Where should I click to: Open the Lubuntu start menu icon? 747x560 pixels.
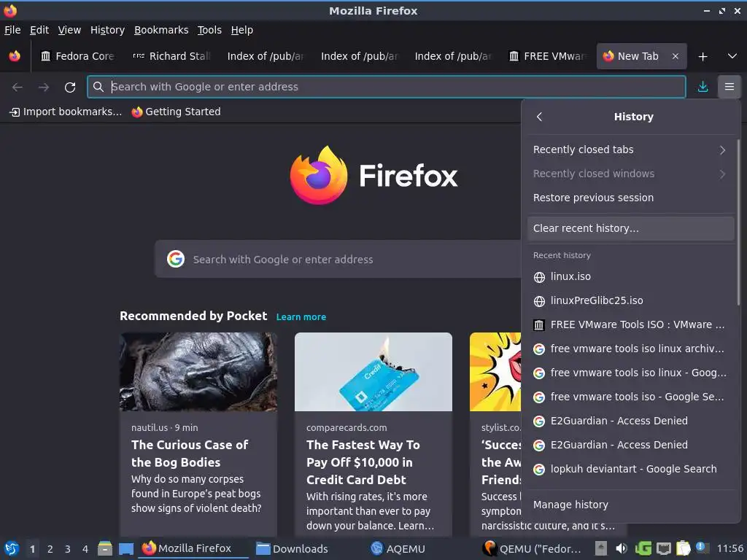click(x=12, y=548)
